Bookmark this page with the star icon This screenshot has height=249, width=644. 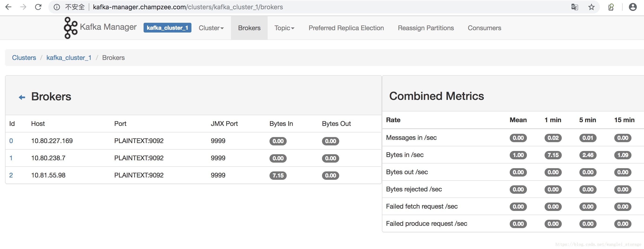(591, 7)
